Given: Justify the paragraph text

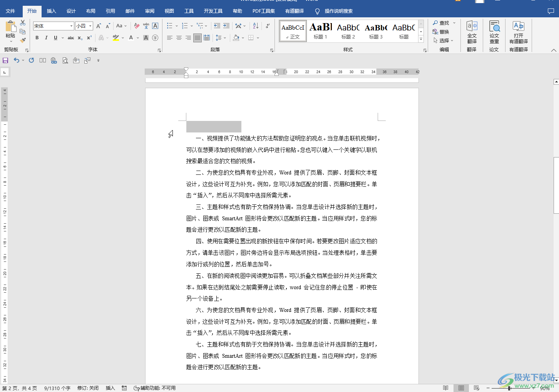Looking at the screenshot, I should 197,38.
